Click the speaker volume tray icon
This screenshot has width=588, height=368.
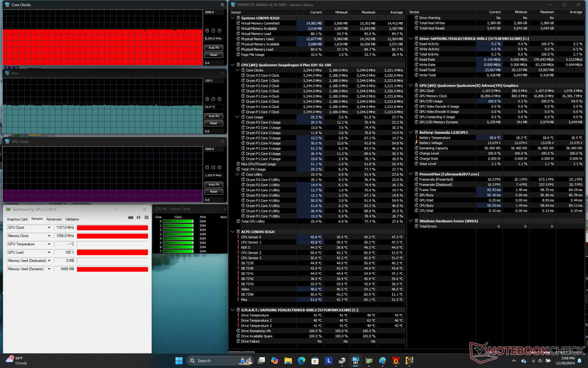coord(541,361)
